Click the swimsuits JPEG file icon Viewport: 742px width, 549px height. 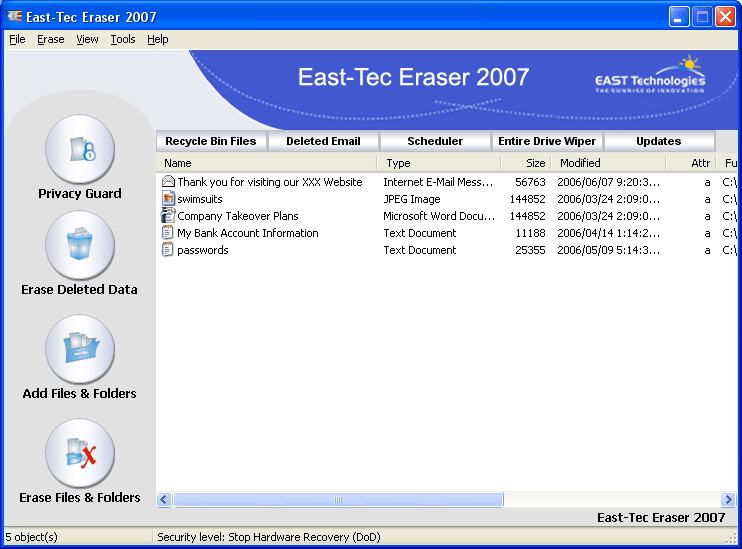[168, 199]
